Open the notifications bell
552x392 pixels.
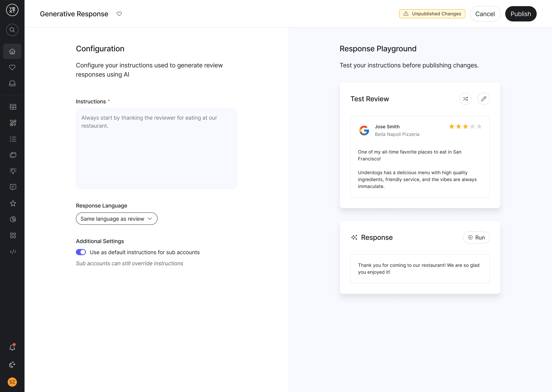12,347
